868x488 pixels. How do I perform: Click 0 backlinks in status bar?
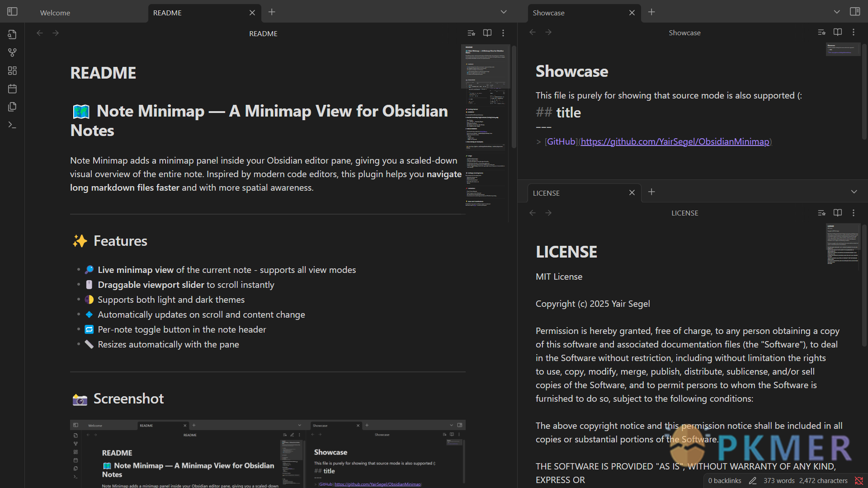[724, 481]
